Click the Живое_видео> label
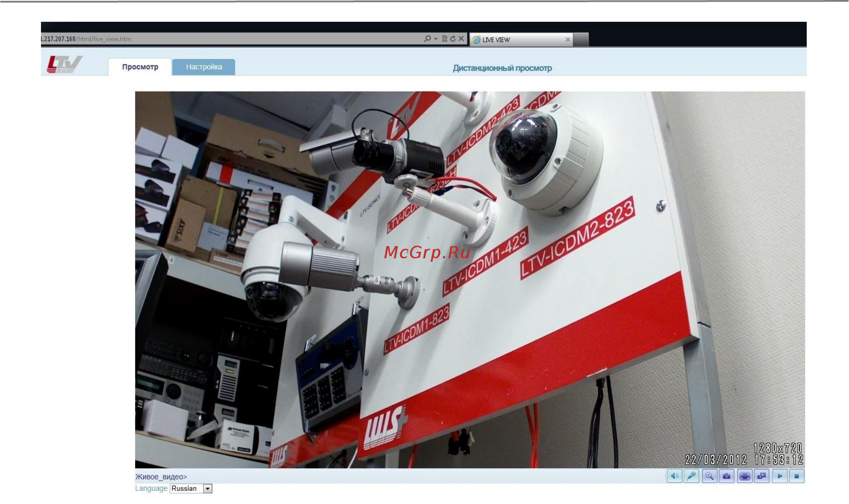849x504 pixels. coord(161,477)
